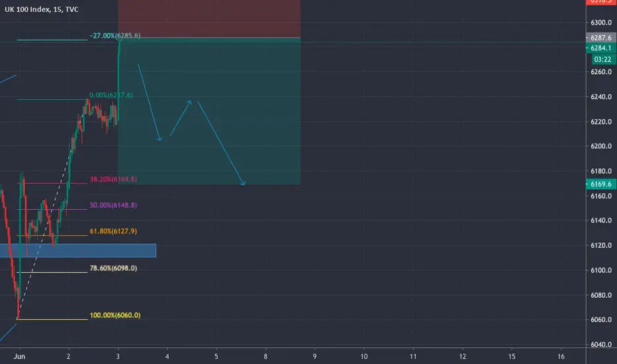Select the 38.20%(6169.8) Fibonacci level label

point(113,179)
